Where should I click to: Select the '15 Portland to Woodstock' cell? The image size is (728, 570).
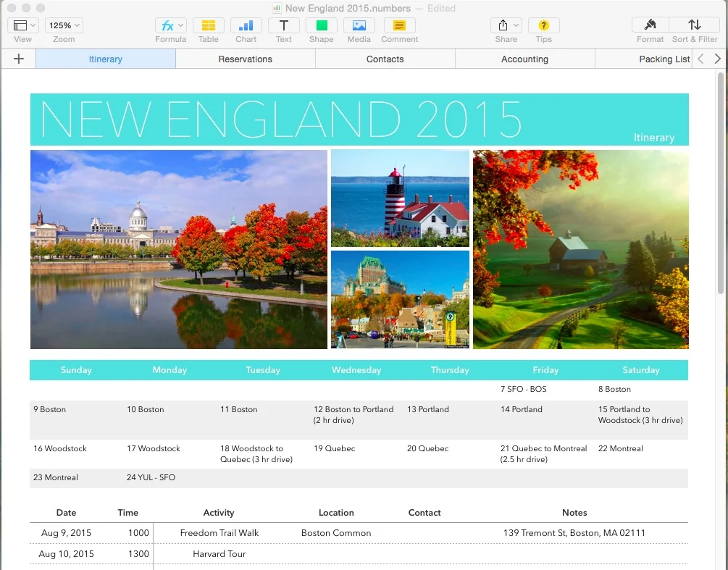[x=641, y=419]
